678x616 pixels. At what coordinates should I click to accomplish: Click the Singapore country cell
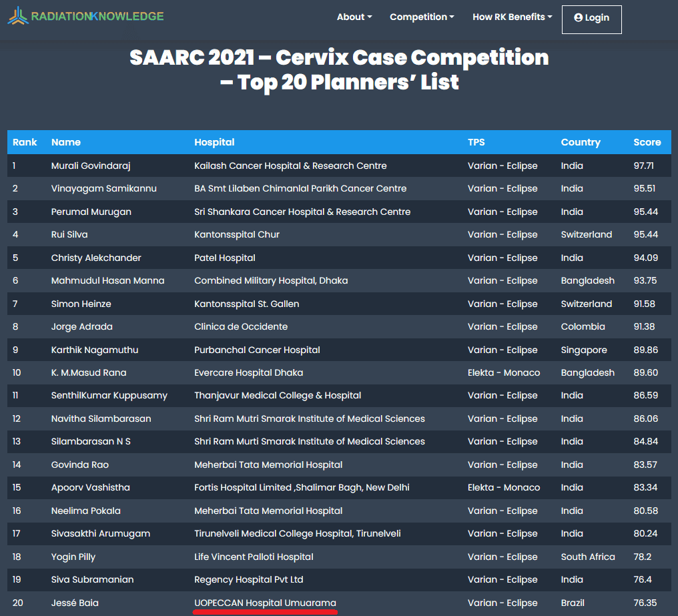click(584, 350)
